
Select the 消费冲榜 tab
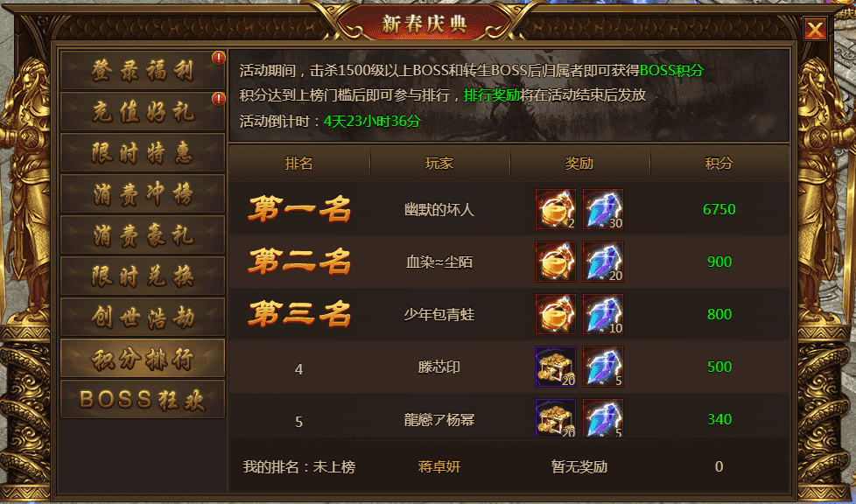coord(143,194)
